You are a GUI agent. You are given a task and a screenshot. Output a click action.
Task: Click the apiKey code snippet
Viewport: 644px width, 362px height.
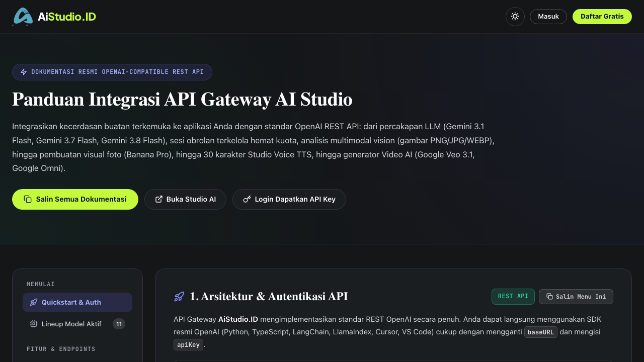coord(188,345)
